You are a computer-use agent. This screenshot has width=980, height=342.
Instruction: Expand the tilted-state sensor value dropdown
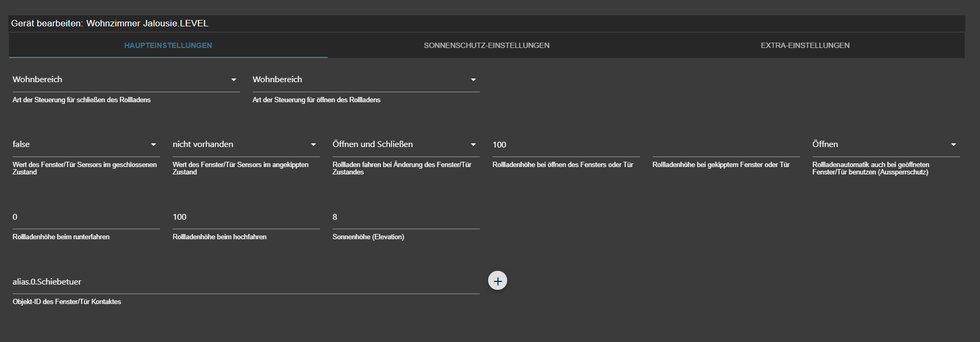pyautogui.click(x=245, y=144)
